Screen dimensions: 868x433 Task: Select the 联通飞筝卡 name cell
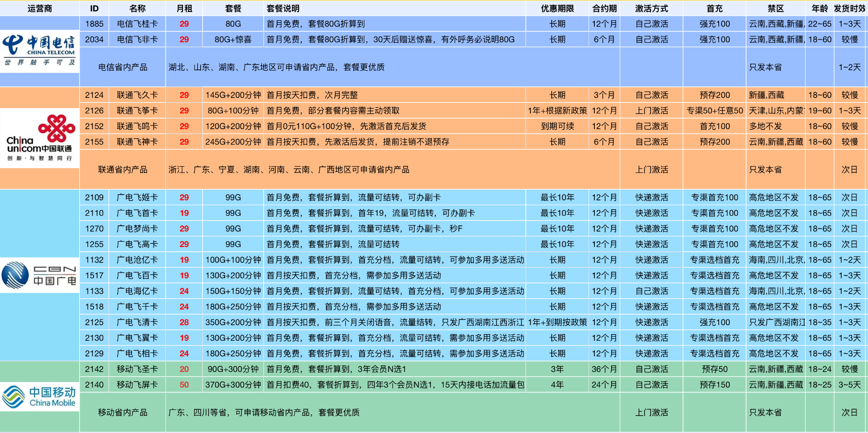[x=137, y=111]
